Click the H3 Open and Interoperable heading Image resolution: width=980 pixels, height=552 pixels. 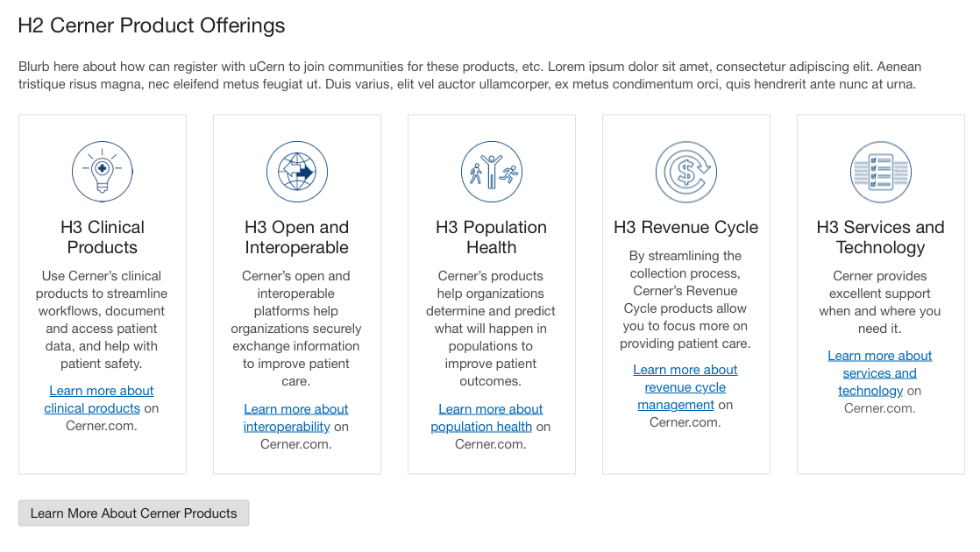pos(297,237)
